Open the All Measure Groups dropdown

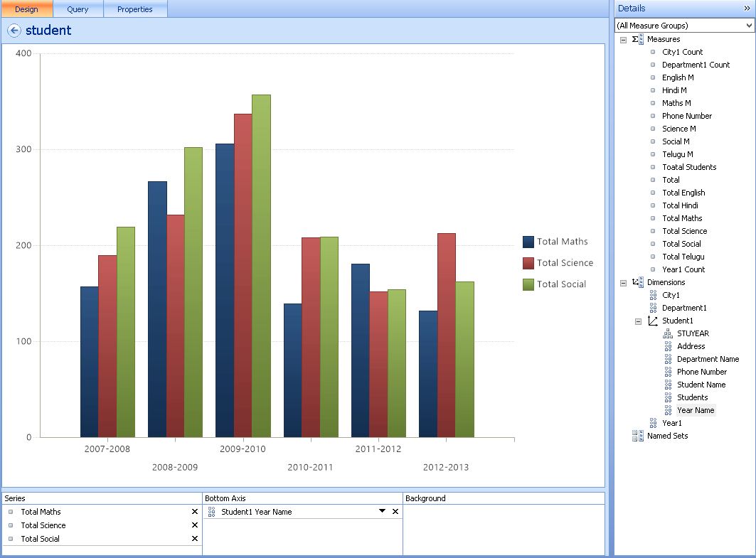pyautogui.click(x=747, y=25)
